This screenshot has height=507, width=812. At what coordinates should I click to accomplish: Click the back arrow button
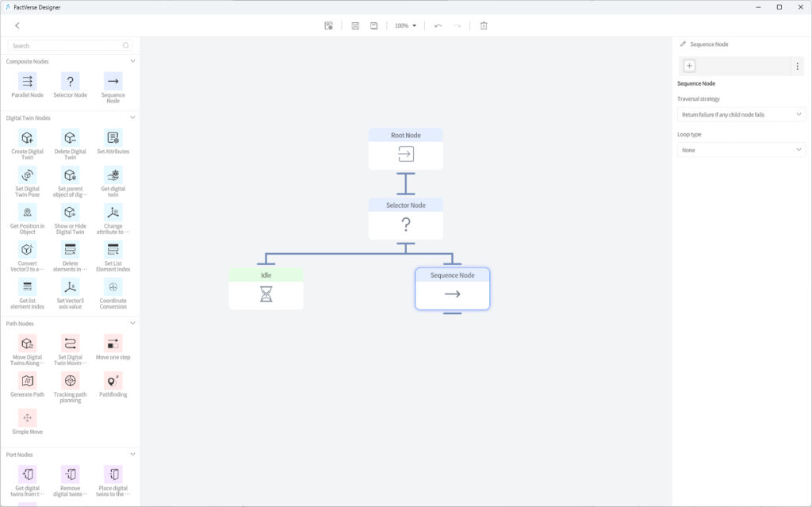(17, 25)
